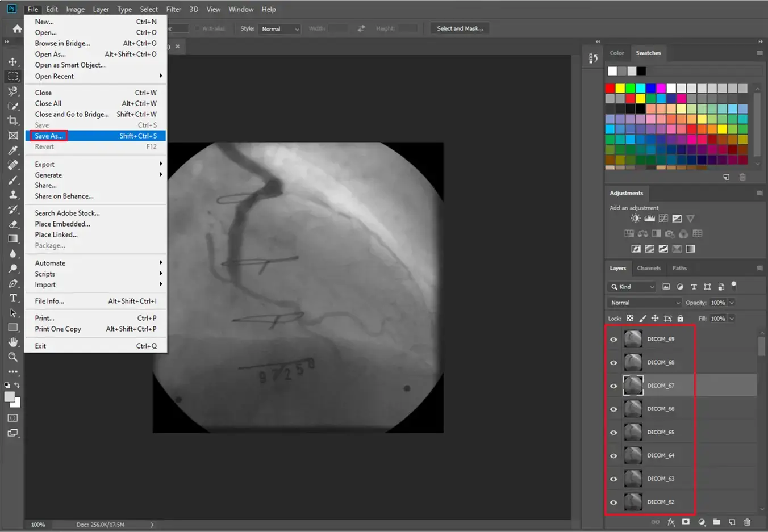This screenshot has height=532, width=768.
Task: Open the Filter menu
Action: pos(174,9)
